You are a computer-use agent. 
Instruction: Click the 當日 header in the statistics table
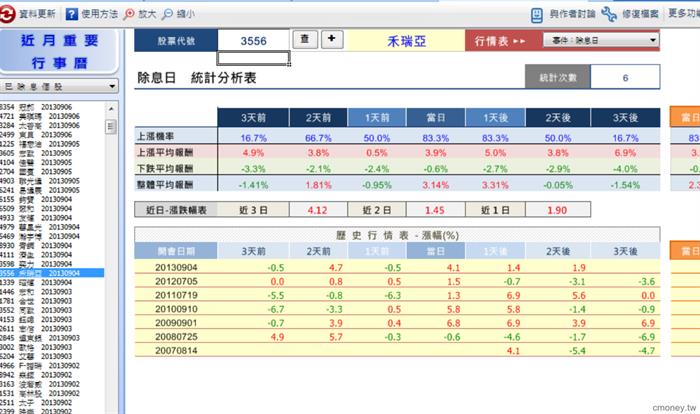coord(435,117)
